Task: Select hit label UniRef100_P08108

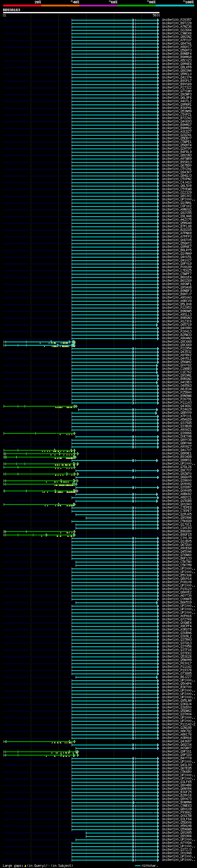Action: [177, 582]
